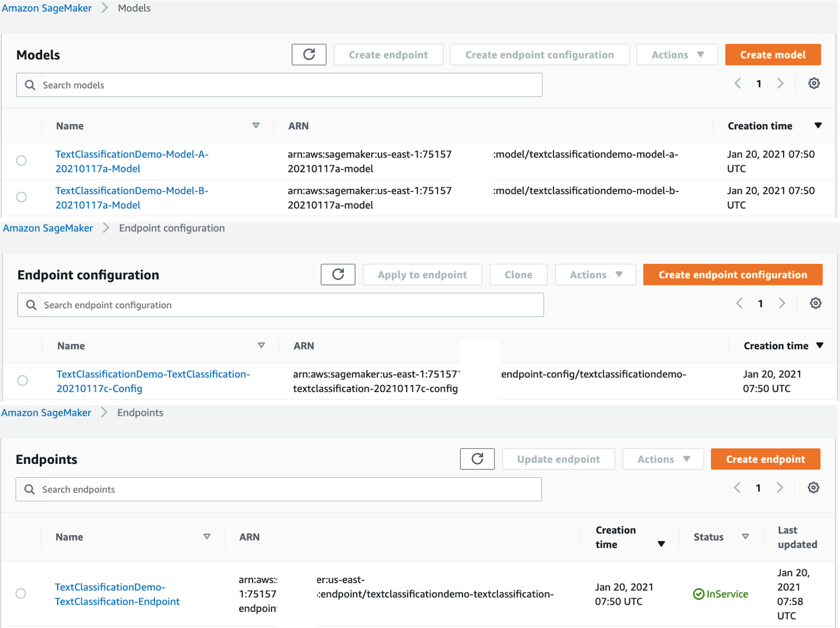The image size is (840, 628).
Task: Open TextClassificationDemo-TextClassification-20210117c-Config link
Action: pyautogui.click(x=153, y=381)
